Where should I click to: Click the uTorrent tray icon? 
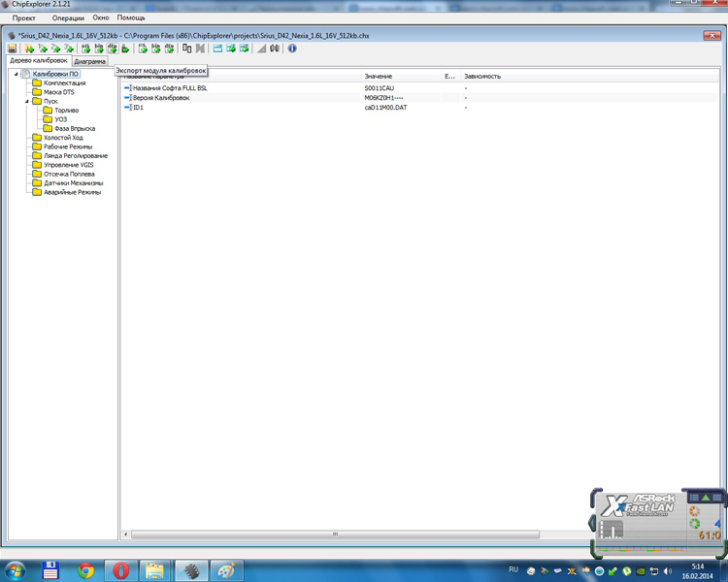627,570
